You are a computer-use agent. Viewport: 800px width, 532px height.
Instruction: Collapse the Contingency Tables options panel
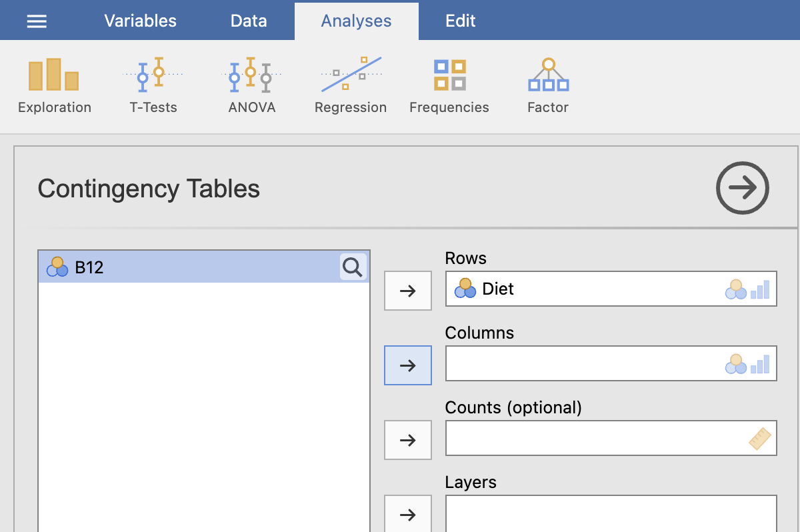click(742, 189)
